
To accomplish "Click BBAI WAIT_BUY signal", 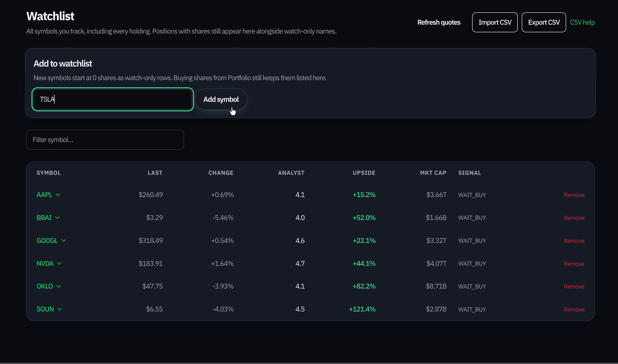I will [x=472, y=218].
